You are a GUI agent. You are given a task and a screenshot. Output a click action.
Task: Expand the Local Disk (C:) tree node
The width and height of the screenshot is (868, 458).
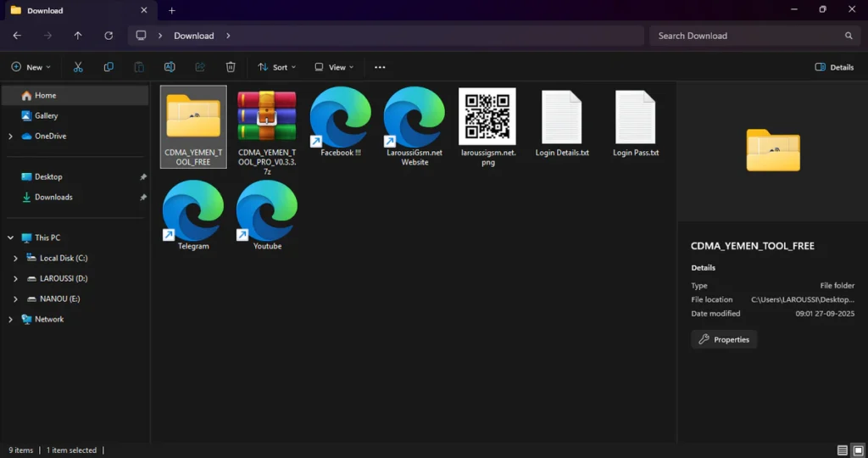pos(15,258)
